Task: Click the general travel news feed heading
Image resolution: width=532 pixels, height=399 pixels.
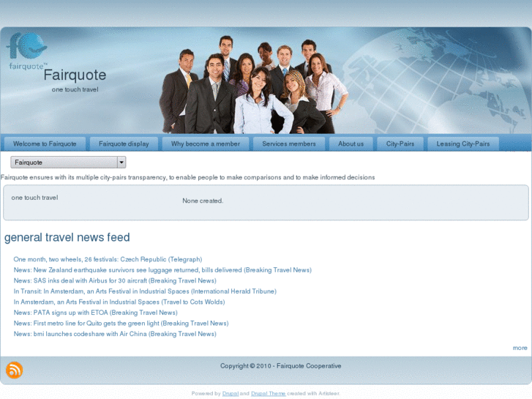Action: click(x=67, y=237)
